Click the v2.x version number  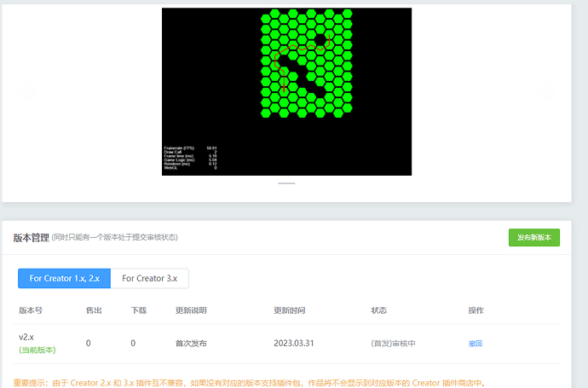(26, 337)
